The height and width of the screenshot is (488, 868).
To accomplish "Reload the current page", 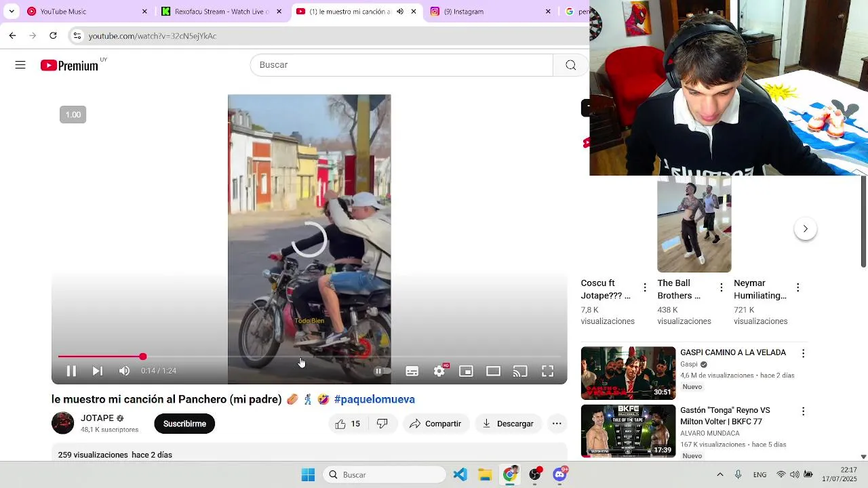I will point(53,35).
